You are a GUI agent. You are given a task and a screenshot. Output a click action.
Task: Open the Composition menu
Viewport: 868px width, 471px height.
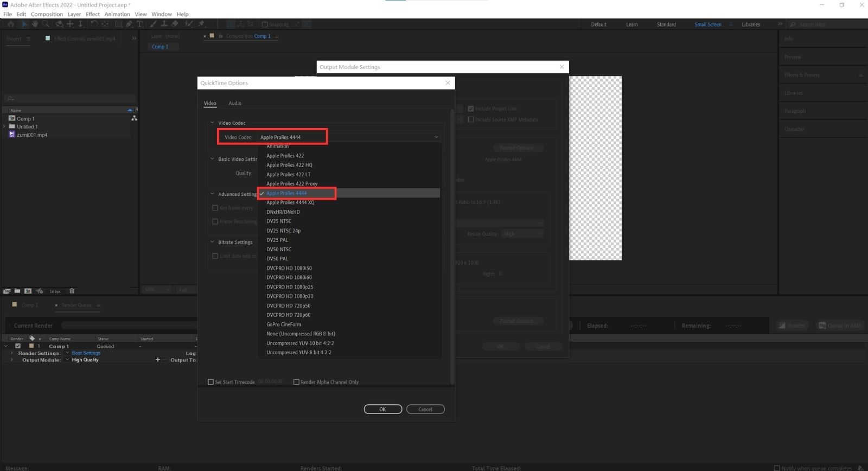tap(47, 14)
